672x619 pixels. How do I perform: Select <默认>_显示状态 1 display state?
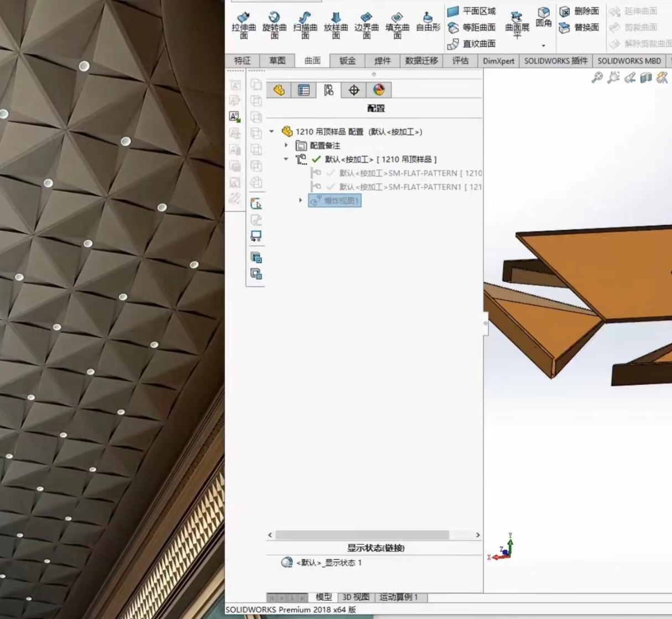[321, 563]
